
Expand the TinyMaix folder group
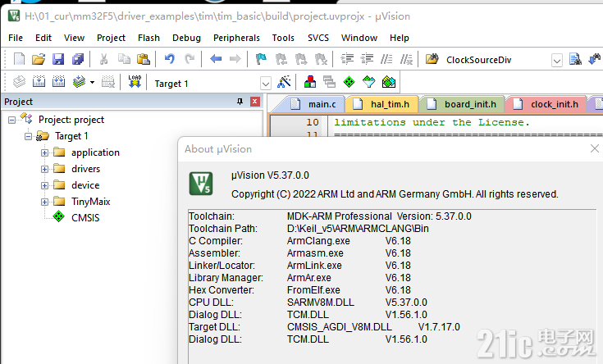pos(44,202)
